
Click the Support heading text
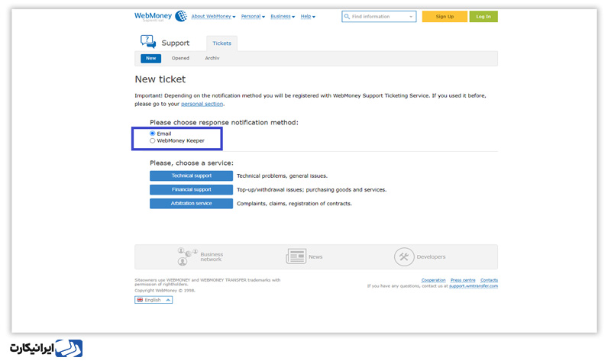pyautogui.click(x=176, y=43)
